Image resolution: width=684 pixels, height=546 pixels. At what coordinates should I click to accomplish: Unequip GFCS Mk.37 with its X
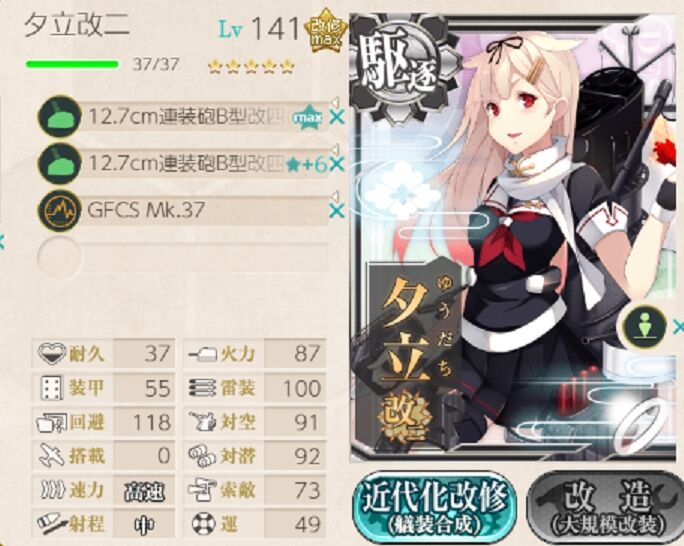point(337,212)
